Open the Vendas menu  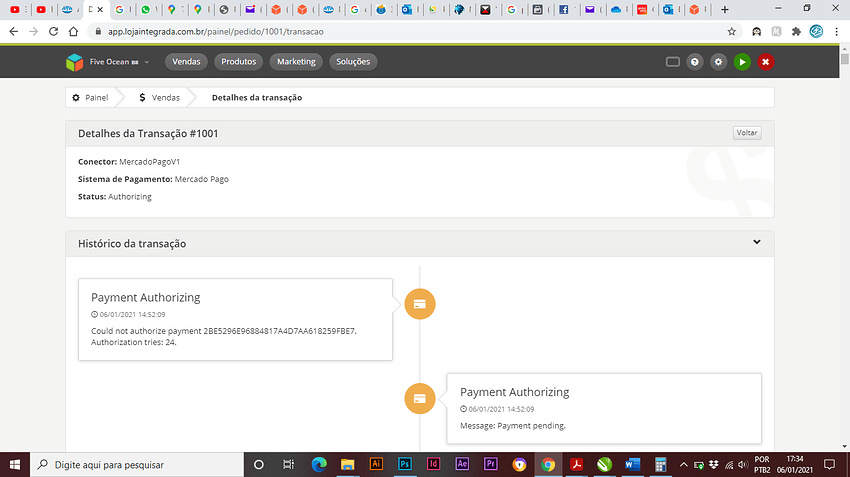pyautogui.click(x=186, y=62)
